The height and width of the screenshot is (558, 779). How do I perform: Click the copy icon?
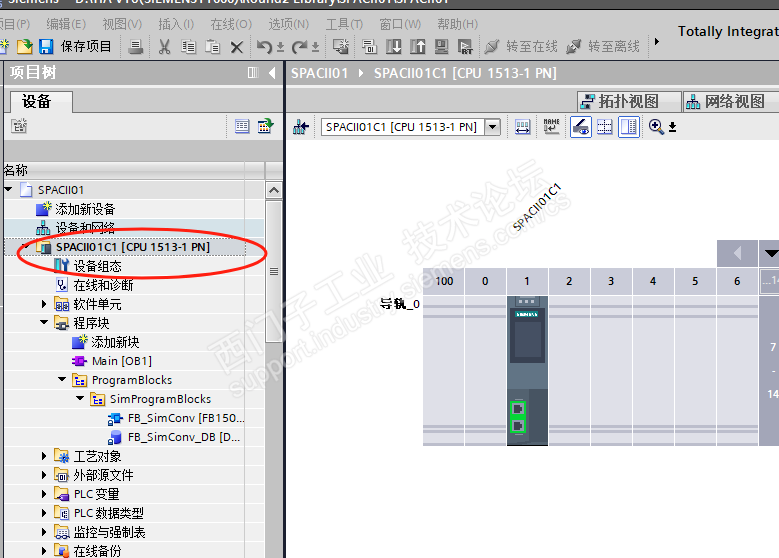point(188,47)
